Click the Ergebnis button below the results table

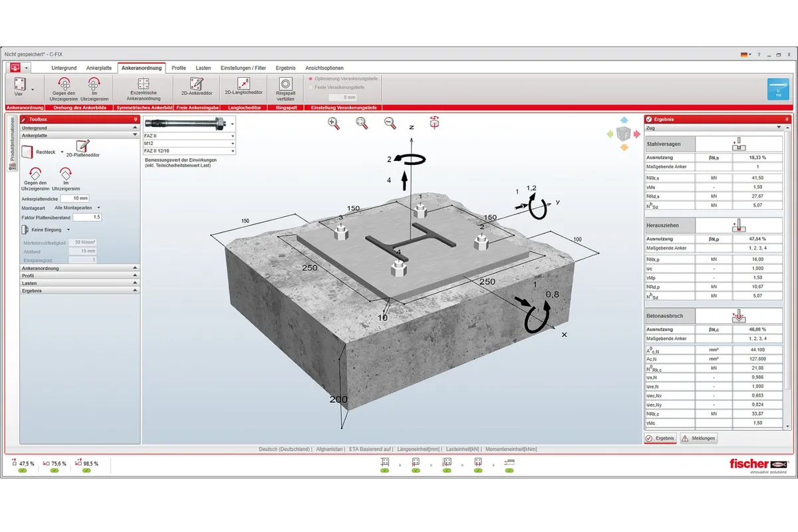coord(660,438)
